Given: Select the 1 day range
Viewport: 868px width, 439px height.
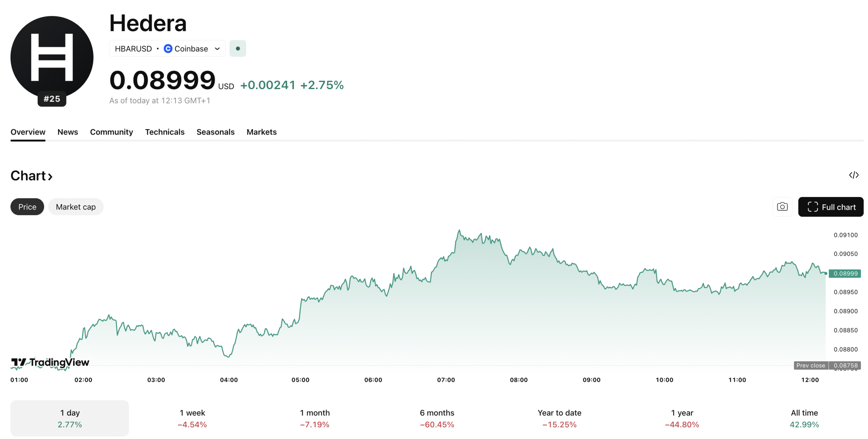Looking at the screenshot, I should (x=70, y=418).
